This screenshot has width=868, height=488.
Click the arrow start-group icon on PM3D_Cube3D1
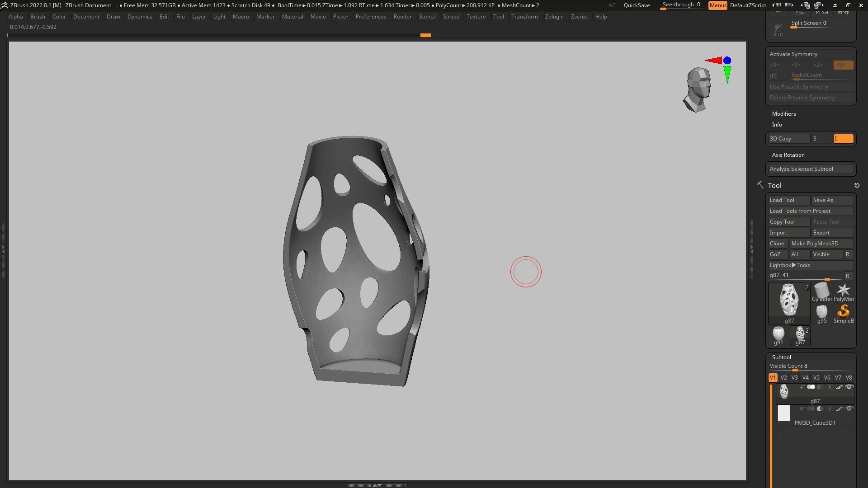click(x=802, y=409)
